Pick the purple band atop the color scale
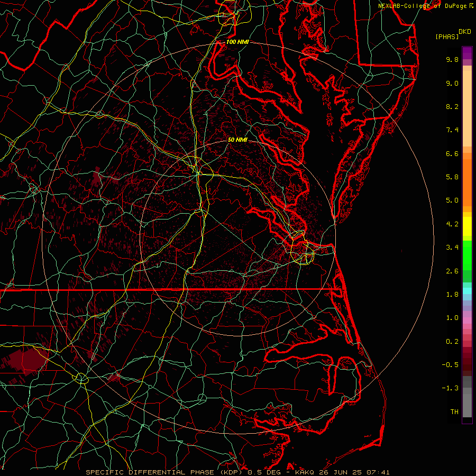476x476 pixels. click(467, 53)
